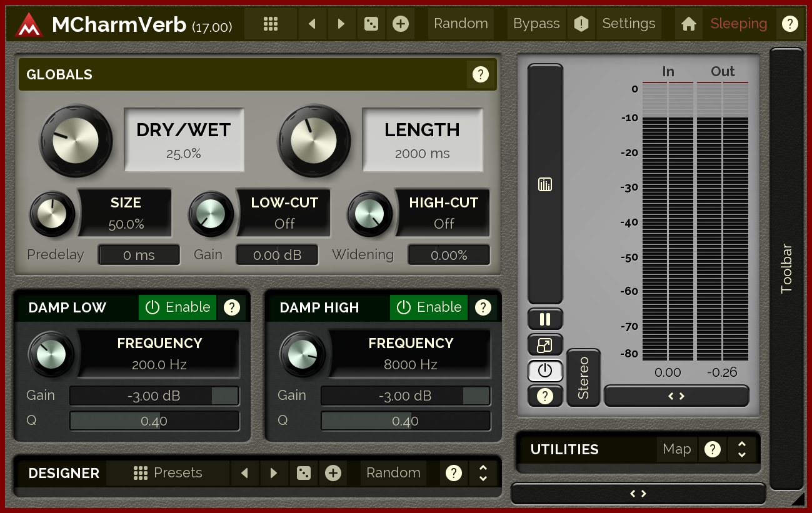This screenshot has height=513, width=812.
Task: Detach the meter with the popup icon
Action: click(545, 344)
